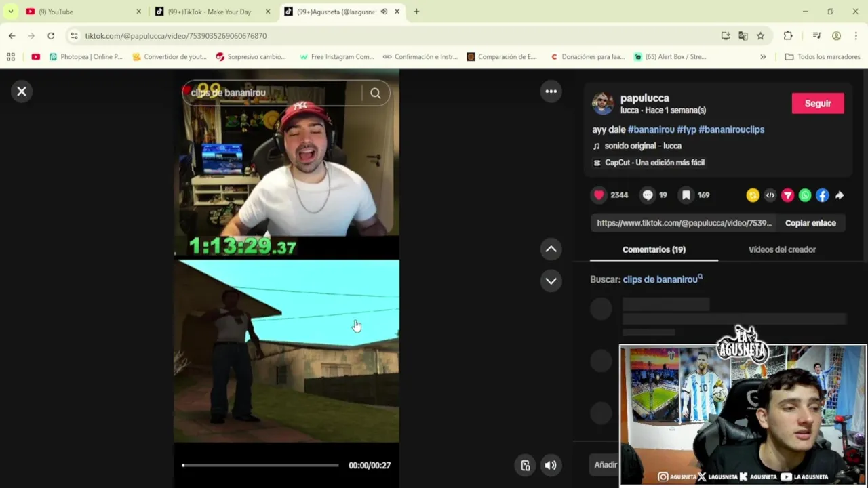Get embed code icon
This screenshot has width=868, height=488.
[x=770, y=195]
